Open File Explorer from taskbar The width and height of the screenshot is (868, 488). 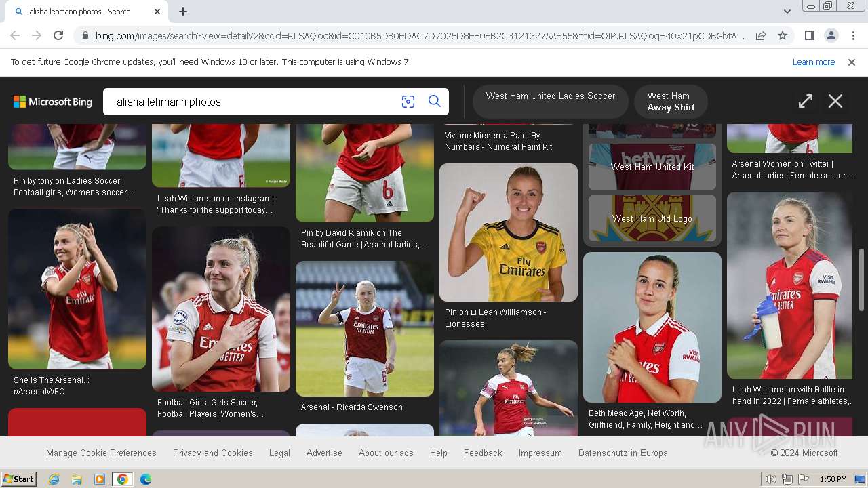[x=77, y=479]
